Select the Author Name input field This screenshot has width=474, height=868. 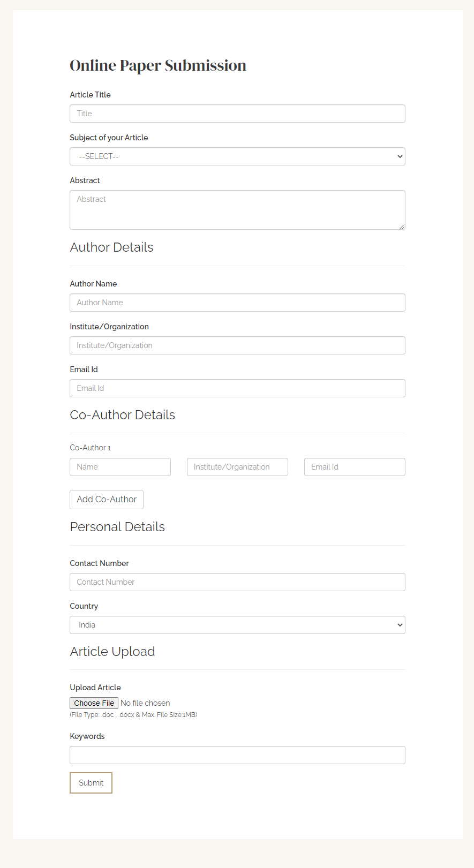point(237,302)
